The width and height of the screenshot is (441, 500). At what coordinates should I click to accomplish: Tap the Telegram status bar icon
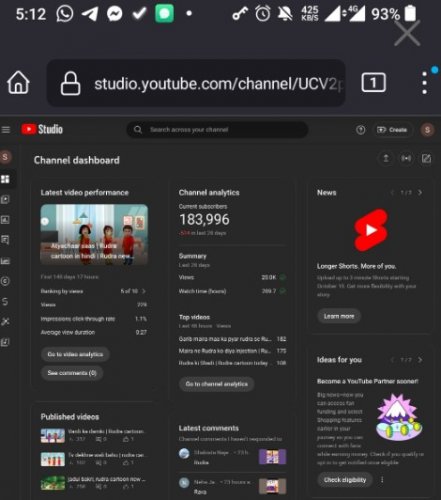90,14
